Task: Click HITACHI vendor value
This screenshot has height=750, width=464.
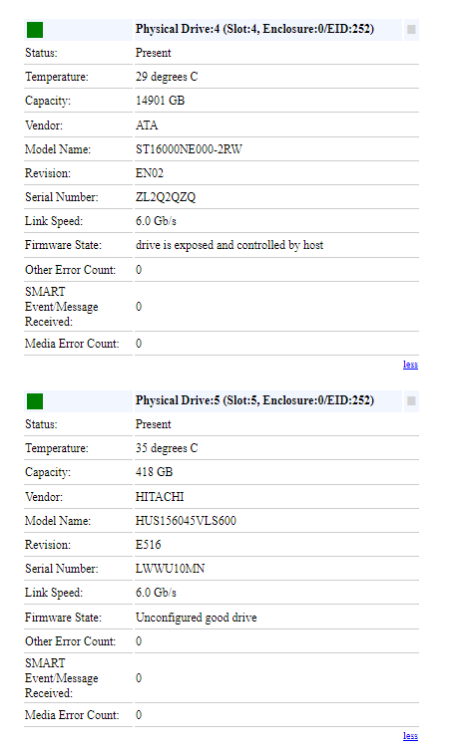Action: [x=159, y=497]
